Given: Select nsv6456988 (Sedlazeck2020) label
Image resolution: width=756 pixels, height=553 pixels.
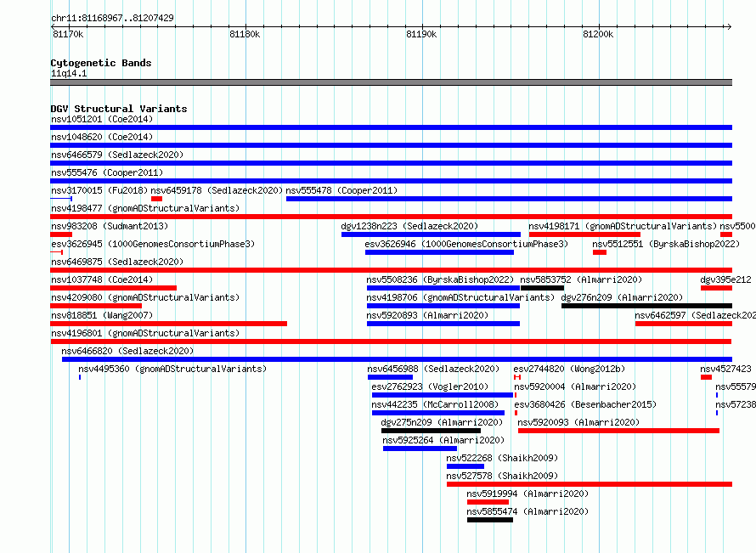Looking at the screenshot, I should click(x=433, y=369).
